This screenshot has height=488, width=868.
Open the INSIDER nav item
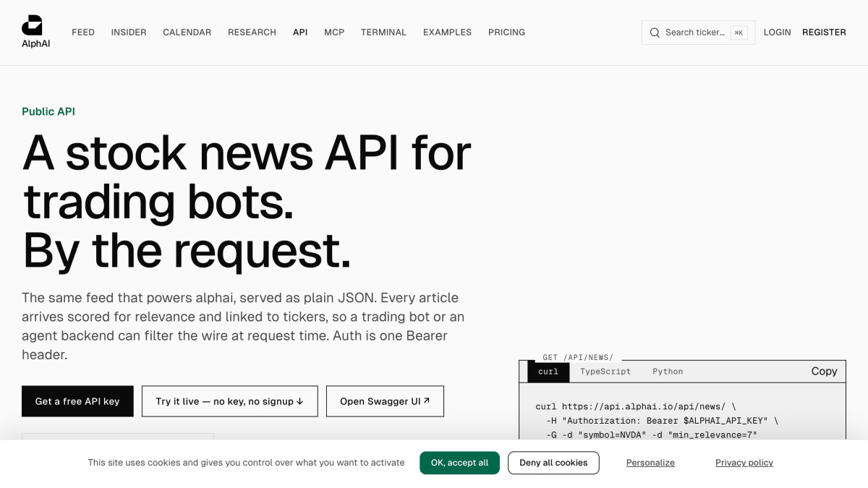tap(129, 33)
